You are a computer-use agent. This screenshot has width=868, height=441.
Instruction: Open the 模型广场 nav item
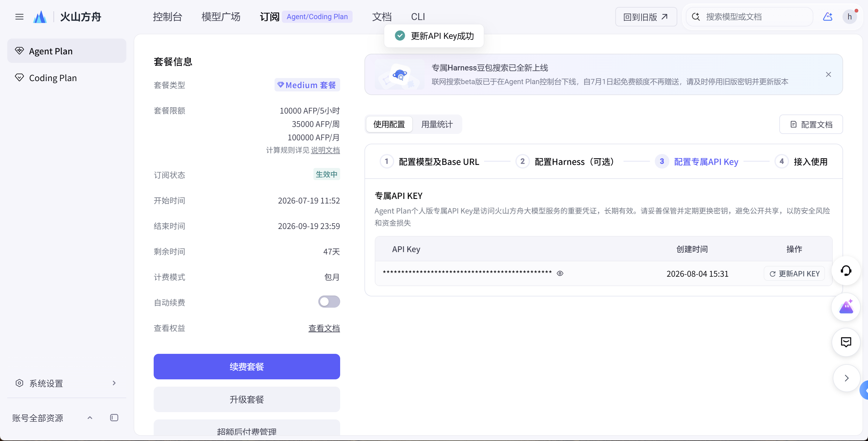click(221, 16)
